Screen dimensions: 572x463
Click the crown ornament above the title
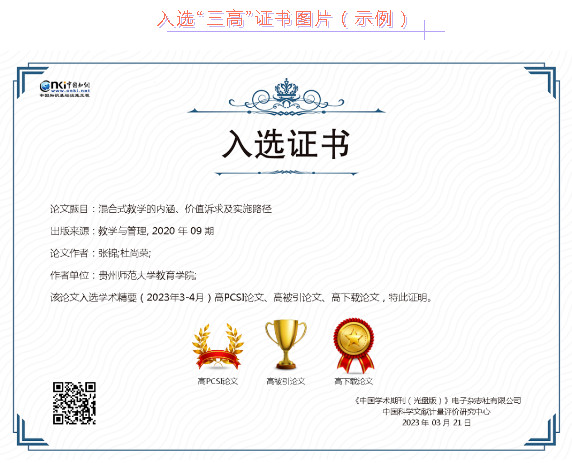coord(286,97)
